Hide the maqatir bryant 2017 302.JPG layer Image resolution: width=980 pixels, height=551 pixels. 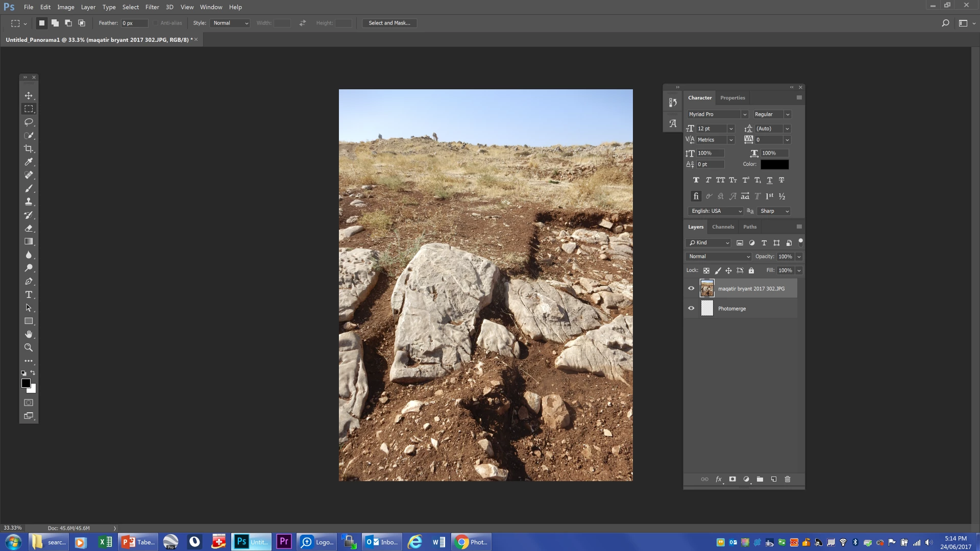point(691,288)
